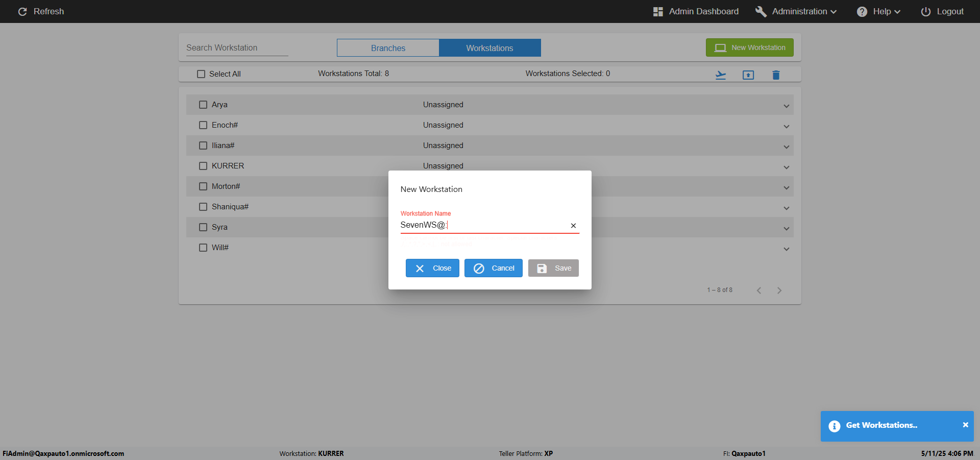Check the KURRER workstation checkbox
Viewport: 980px width, 460px height.
tap(203, 166)
